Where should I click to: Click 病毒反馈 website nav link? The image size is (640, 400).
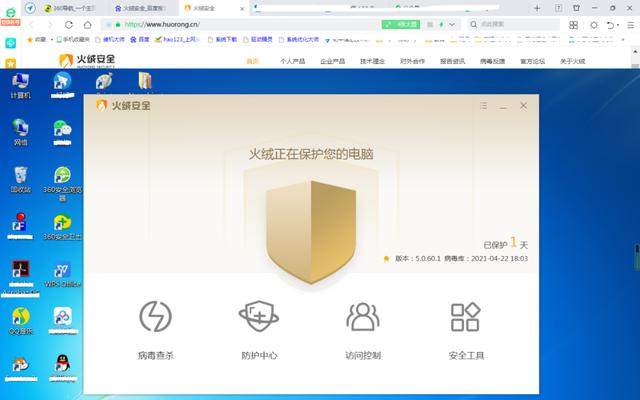[x=492, y=61]
